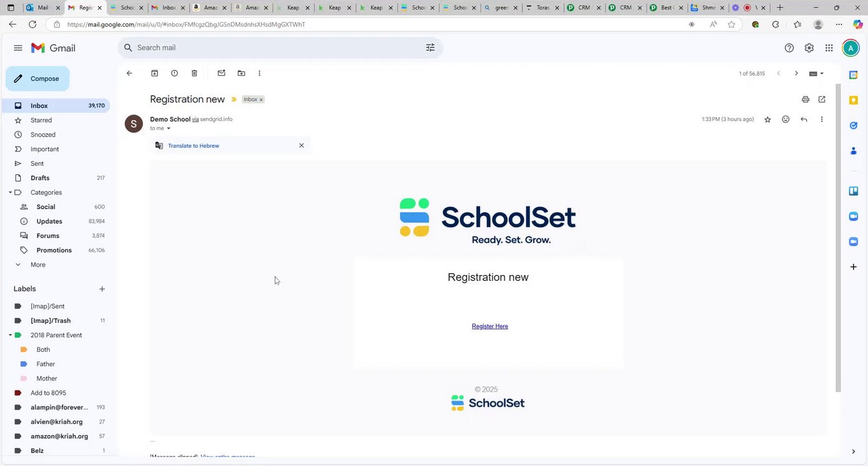
Task: Archive this email using the archive icon
Action: (x=154, y=73)
